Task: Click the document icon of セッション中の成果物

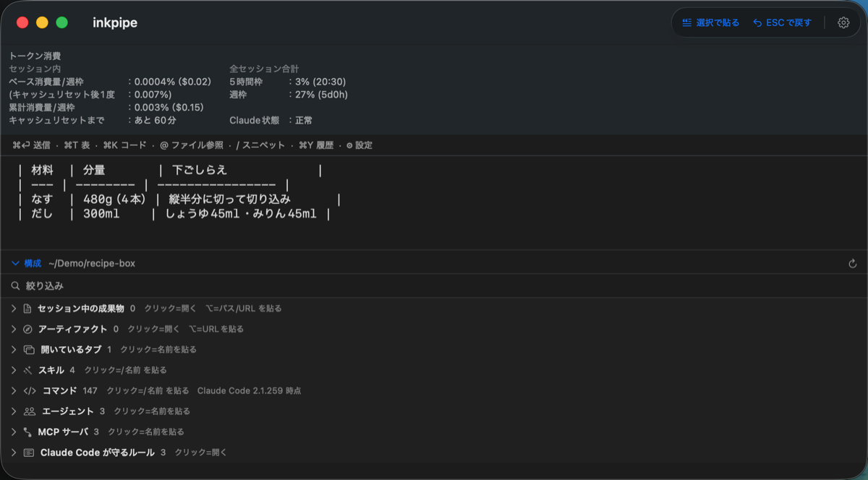Action: (x=27, y=309)
